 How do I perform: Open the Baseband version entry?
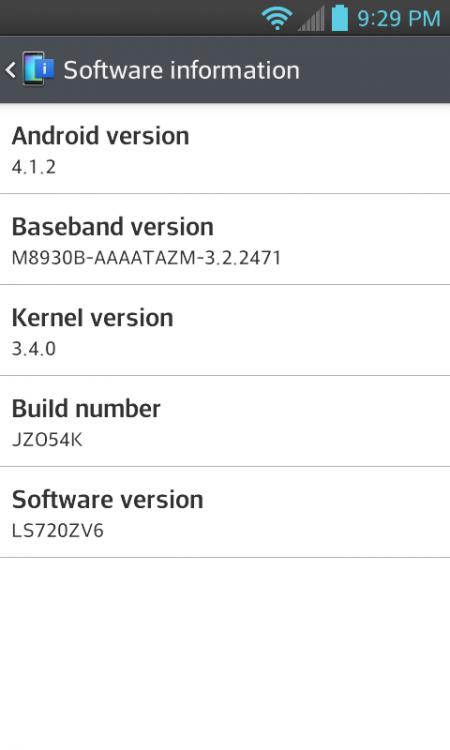(x=225, y=240)
